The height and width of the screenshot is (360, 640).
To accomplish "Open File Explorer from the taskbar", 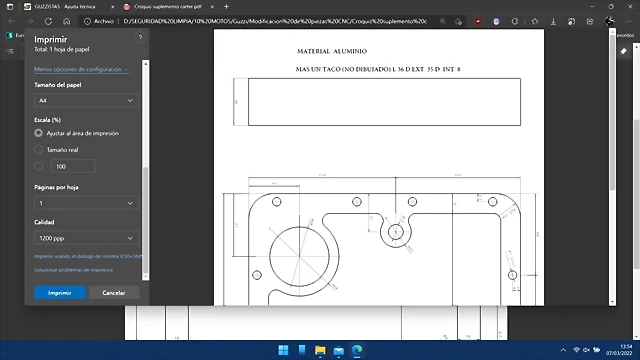I will click(320, 350).
